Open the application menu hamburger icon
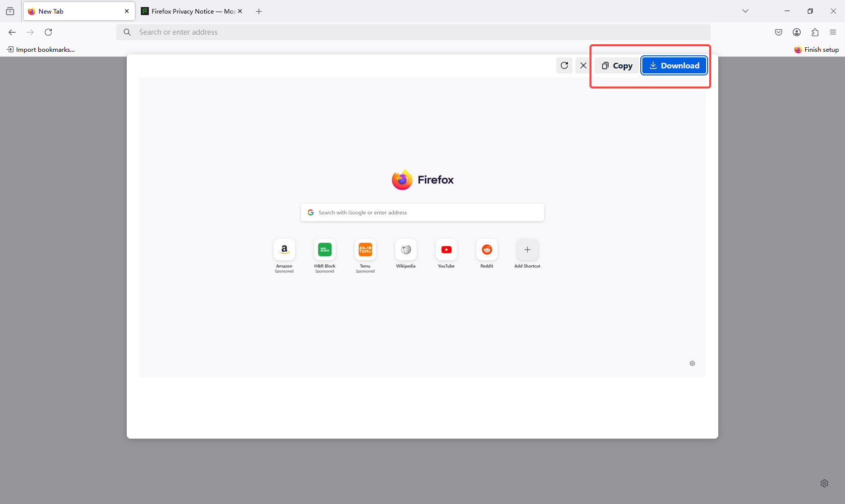The height and width of the screenshot is (504, 845). point(833,32)
